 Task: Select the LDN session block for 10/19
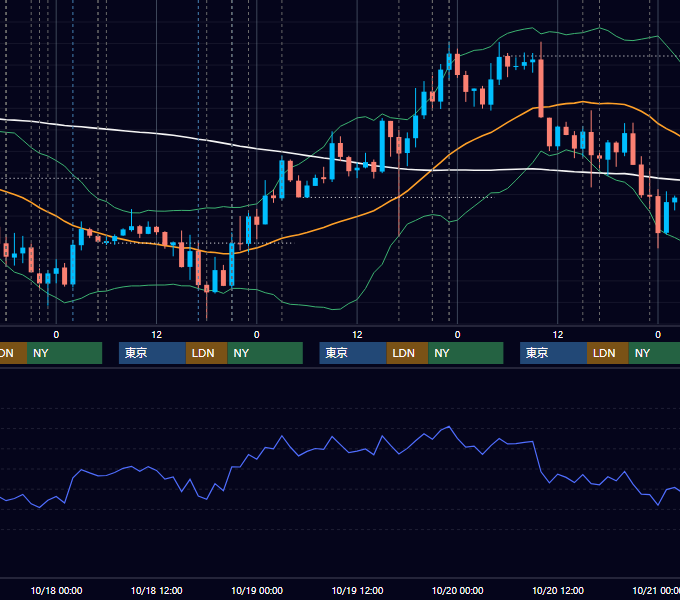click(x=407, y=353)
